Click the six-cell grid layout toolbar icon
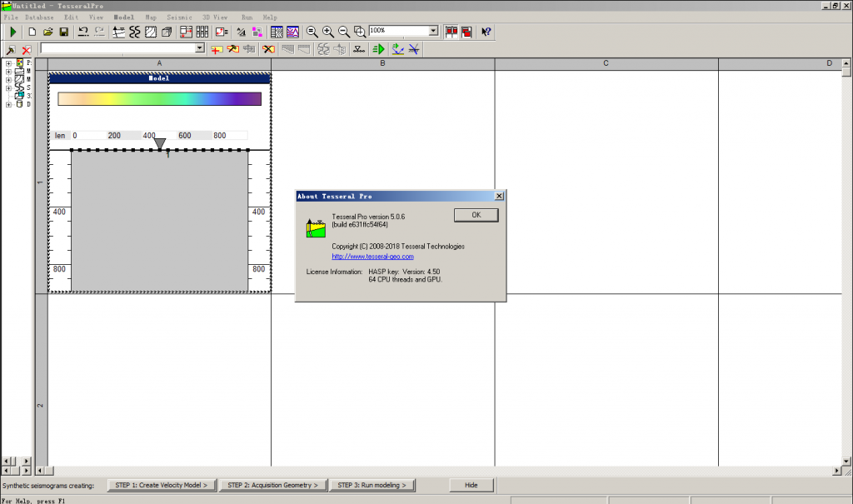Image resolution: width=853 pixels, height=504 pixels. click(202, 32)
